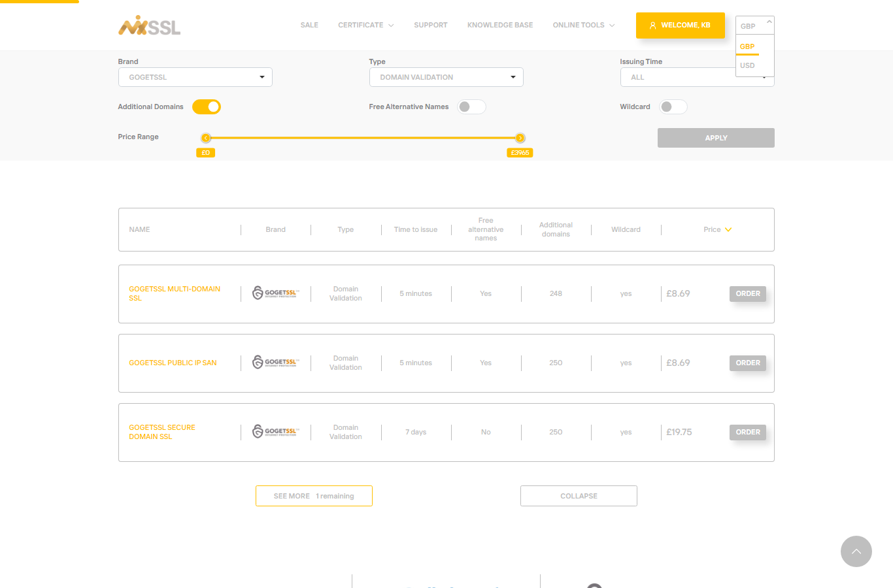The height and width of the screenshot is (588, 893).
Task: Click the 7 days issue time
Action: click(416, 432)
